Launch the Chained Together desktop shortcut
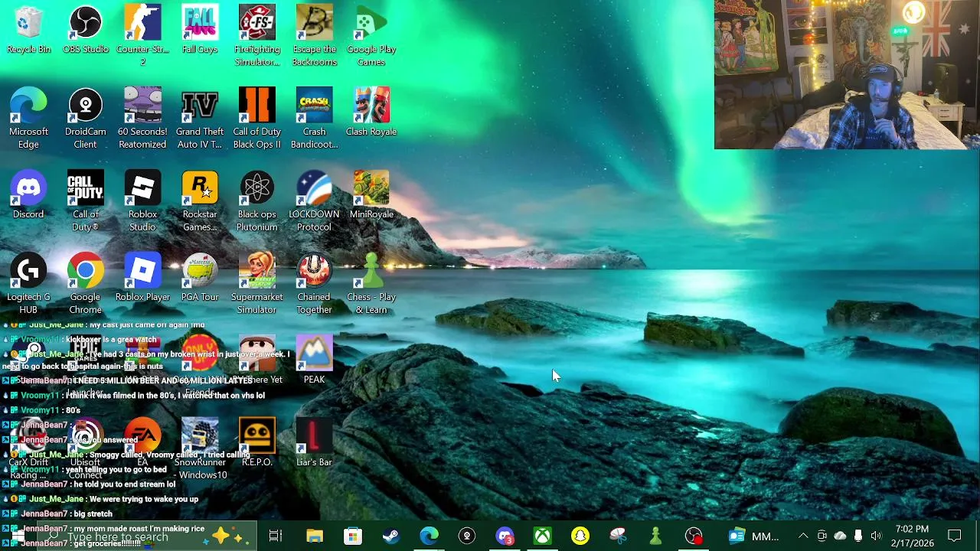980x551 pixels. [x=314, y=284]
